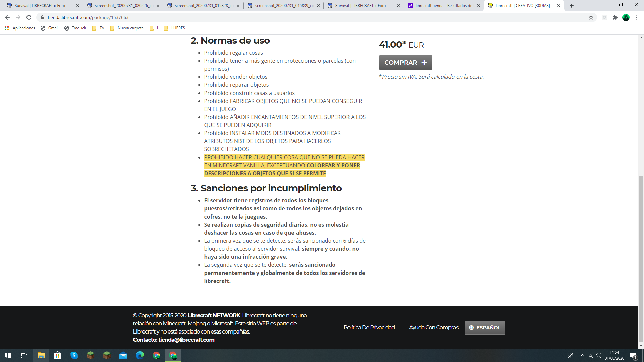
Task: Click the 3. Sanciones por incumplimiento heading
Action: pyautogui.click(x=266, y=188)
